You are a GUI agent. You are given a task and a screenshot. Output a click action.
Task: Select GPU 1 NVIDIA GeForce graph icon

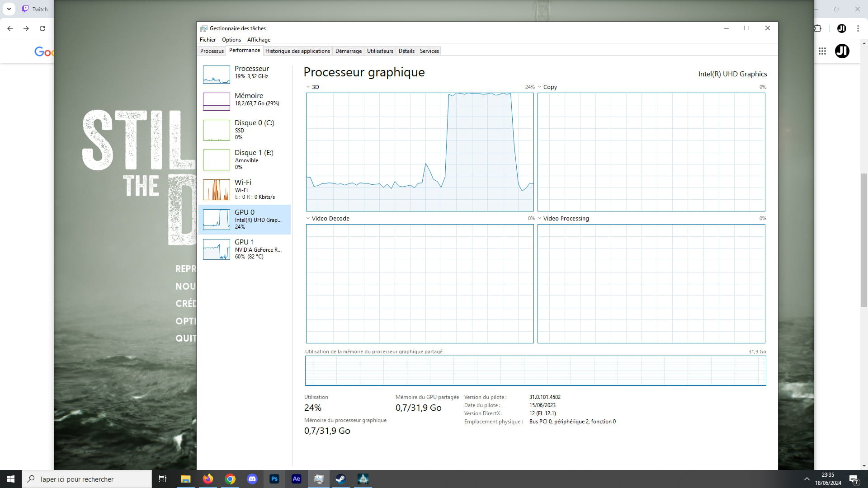coord(216,249)
